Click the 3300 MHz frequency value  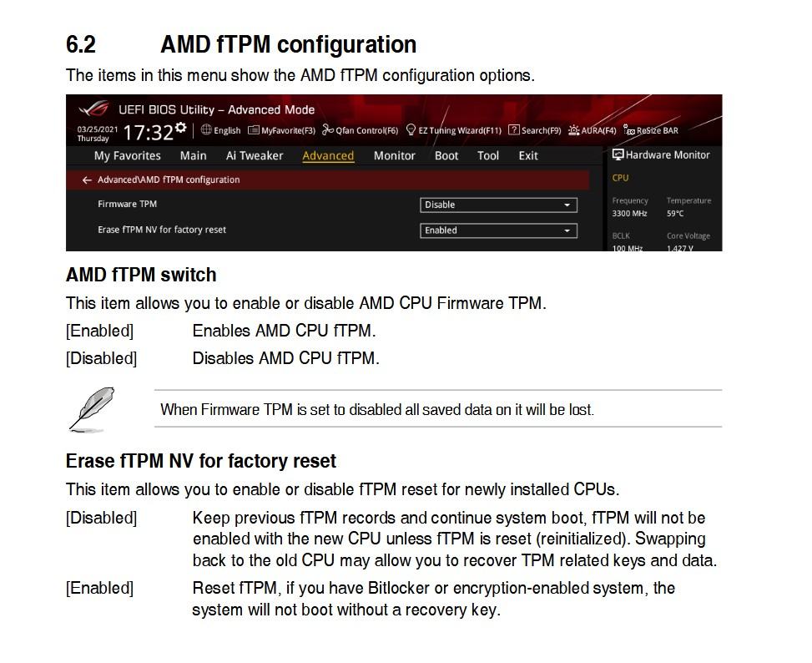pyautogui.click(x=630, y=214)
